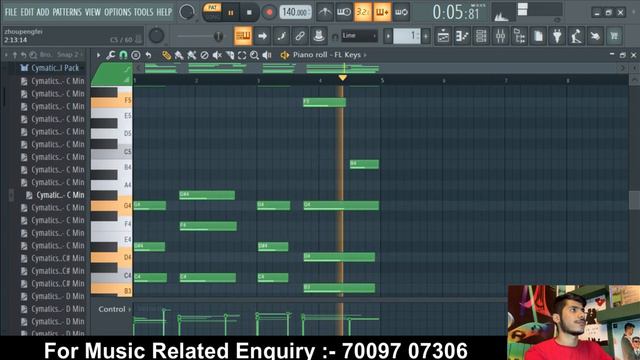Open the piano roll stamp tool
Image resolution: width=640 pixels, height=360 pixels.
(136, 55)
